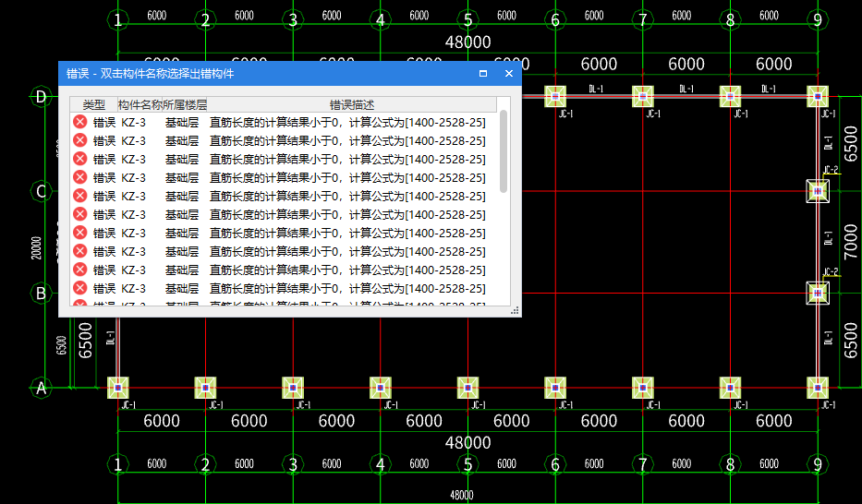Screen dimensions: 862x504
Task: Select axis bubble 1 in bottom row
Action: 117,464
